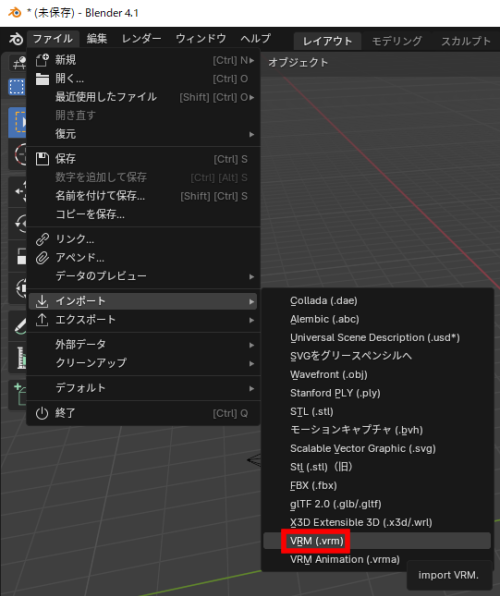The height and width of the screenshot is (596, 500).
Task: Click the chain link icon next to リンク
Action: click(42, 239)
